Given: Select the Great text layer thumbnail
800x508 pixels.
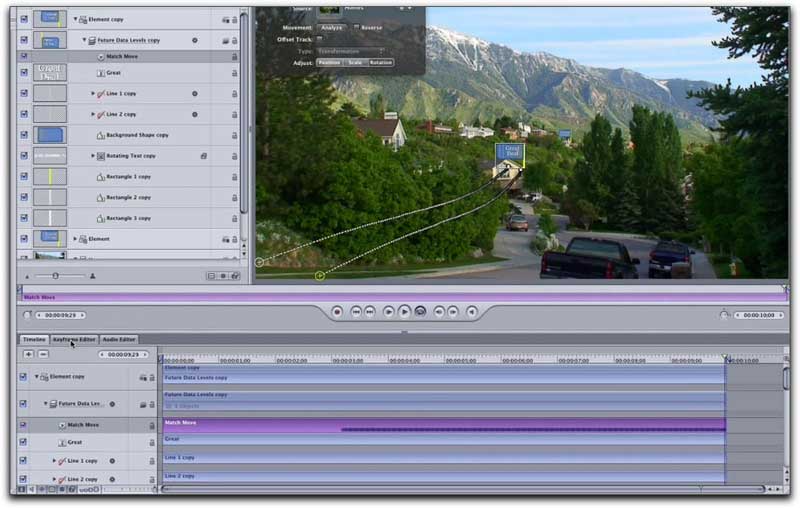Looking at the screenshot, I should [50, 72].
